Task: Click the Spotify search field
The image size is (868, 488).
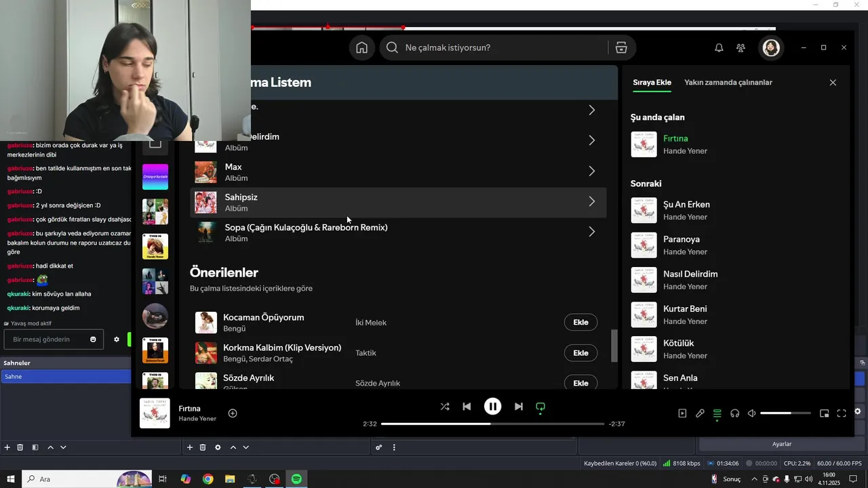Action: click(x=494, y=47)
